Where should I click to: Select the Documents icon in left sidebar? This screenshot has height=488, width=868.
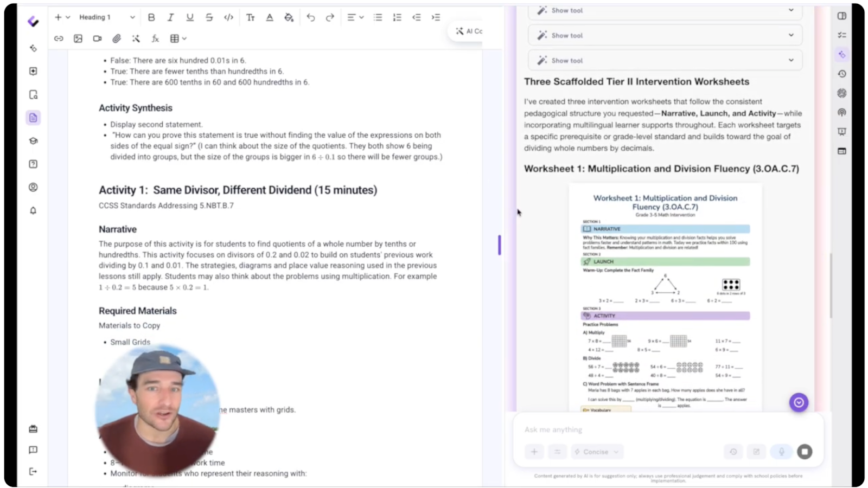click(33, 117)
